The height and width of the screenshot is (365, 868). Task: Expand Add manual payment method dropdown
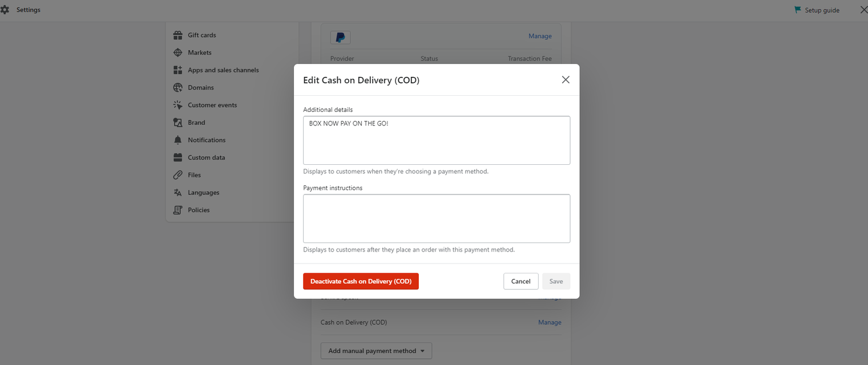click(376, 351)
